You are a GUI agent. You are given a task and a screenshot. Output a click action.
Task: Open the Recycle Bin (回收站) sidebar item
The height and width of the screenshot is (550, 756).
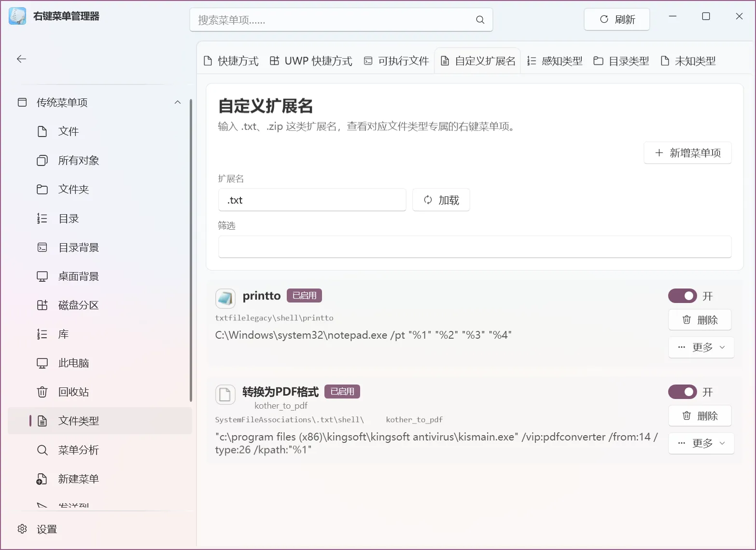click(x=100, y=392)
